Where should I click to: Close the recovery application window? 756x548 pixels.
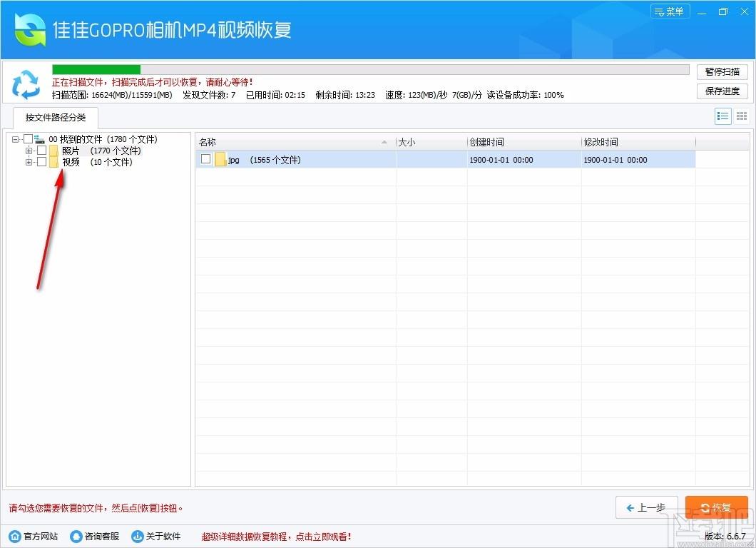coord(745,11)
